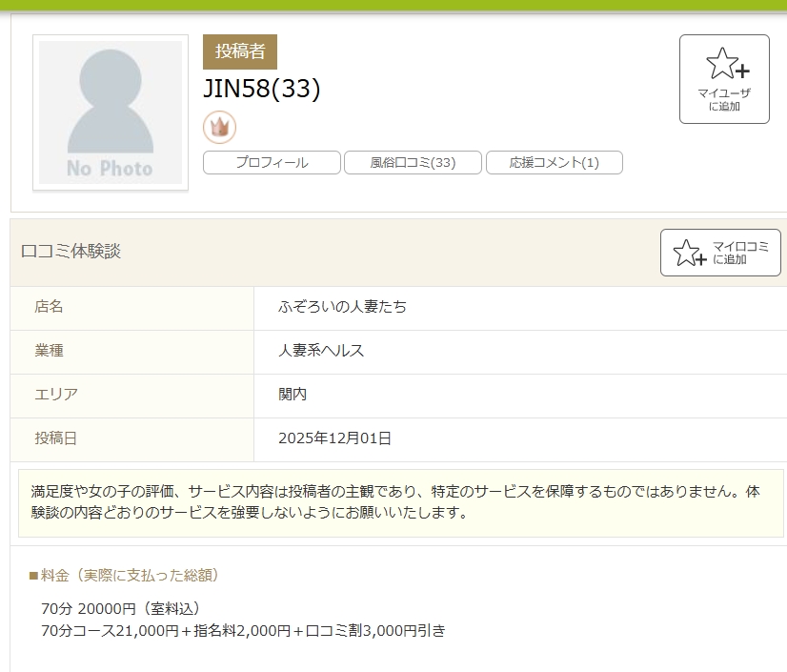Click the yellow disclaimer notice box
Image resolution: width=787 pixels, height=672 pixels.
(400, 502)
